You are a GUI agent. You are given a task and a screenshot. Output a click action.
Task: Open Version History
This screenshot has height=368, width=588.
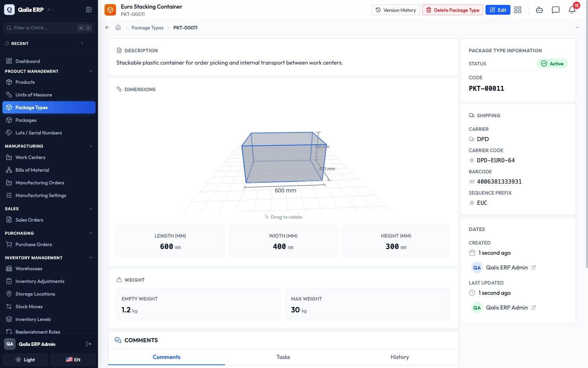coord(396,10)
